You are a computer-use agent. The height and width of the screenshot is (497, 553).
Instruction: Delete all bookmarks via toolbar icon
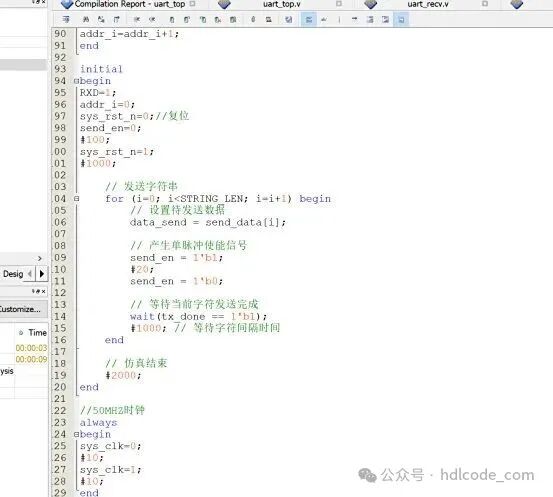[x=218, y=19]
